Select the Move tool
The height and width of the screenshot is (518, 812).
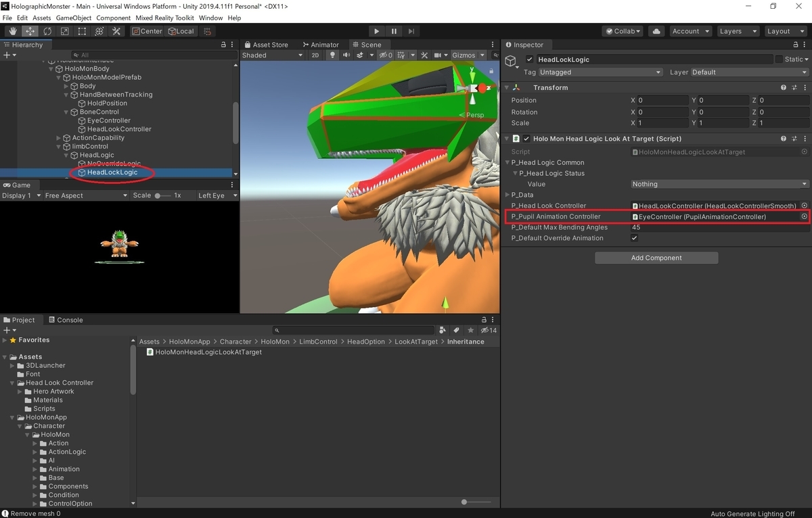[30, 31]
